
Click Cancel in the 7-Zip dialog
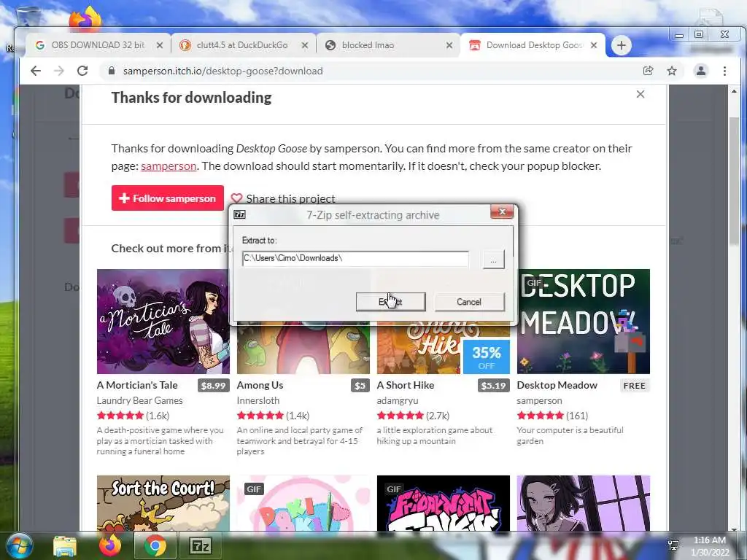click(469, 302)
